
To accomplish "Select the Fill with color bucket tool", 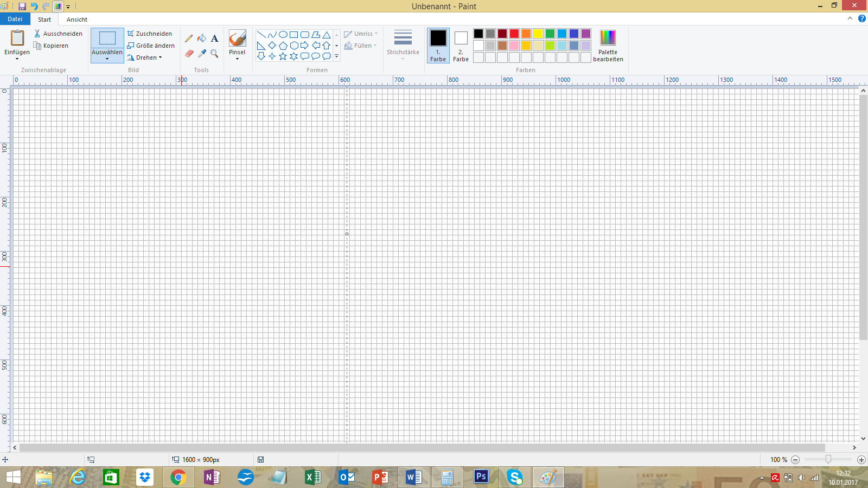I will click(202, 38).
